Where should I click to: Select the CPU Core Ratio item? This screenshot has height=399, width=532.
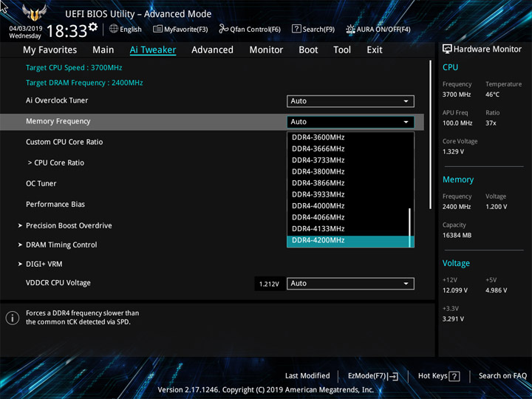(x=56, y=163)
